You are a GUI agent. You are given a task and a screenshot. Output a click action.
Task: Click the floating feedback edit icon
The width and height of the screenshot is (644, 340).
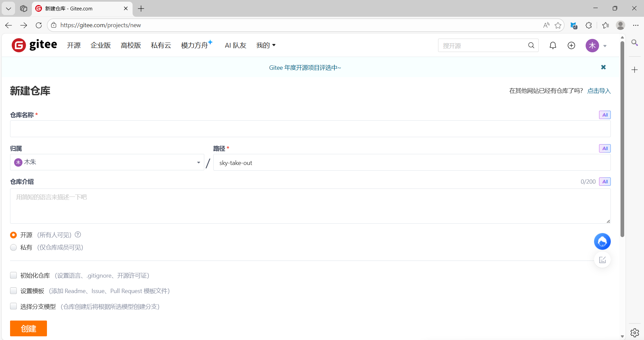click(602, 260)
